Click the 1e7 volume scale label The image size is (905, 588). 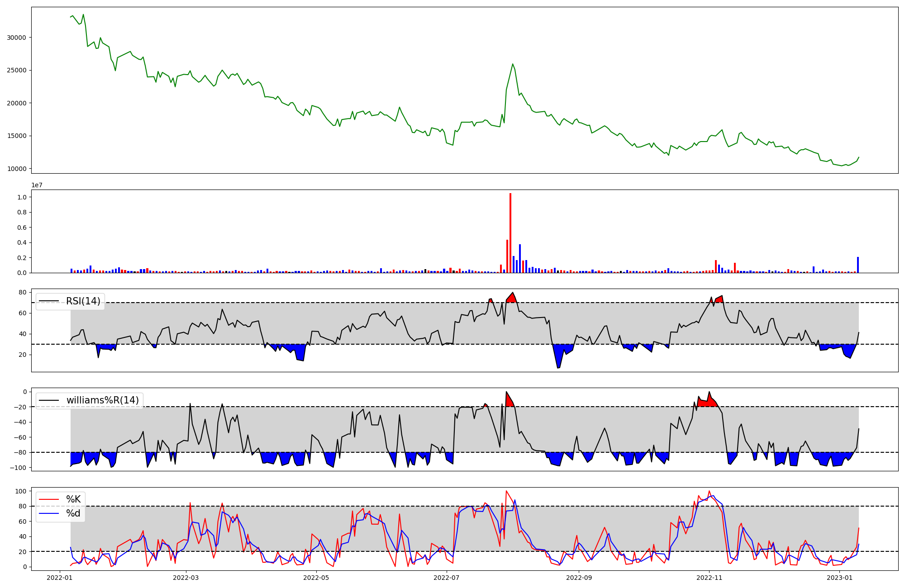click(x=37, y=185)
